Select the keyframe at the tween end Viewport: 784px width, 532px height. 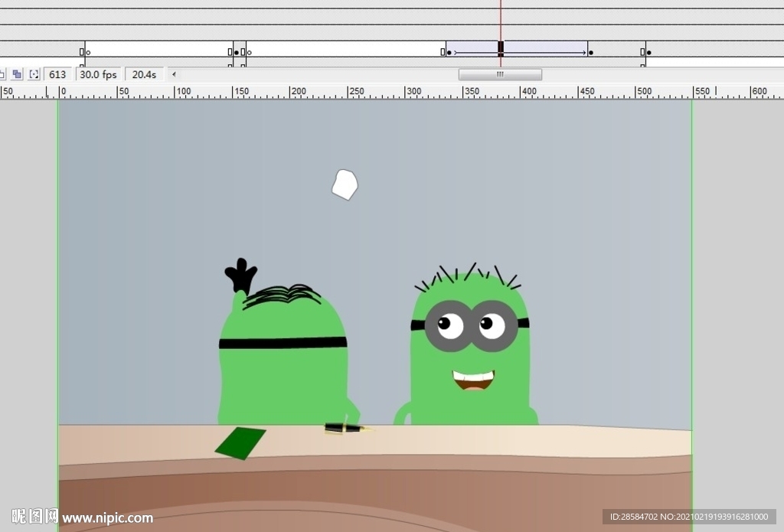coord(591,52)
